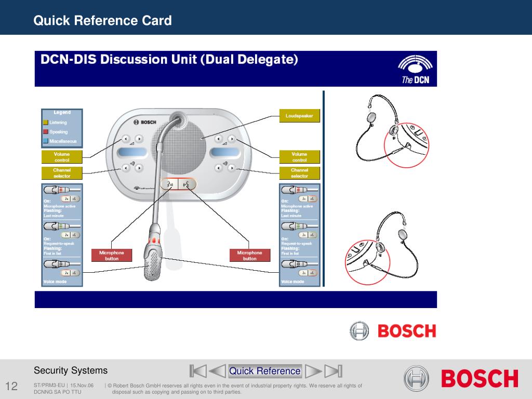Click the left Volume control label
Screen dimensions: 532x399
coord(62,157)
